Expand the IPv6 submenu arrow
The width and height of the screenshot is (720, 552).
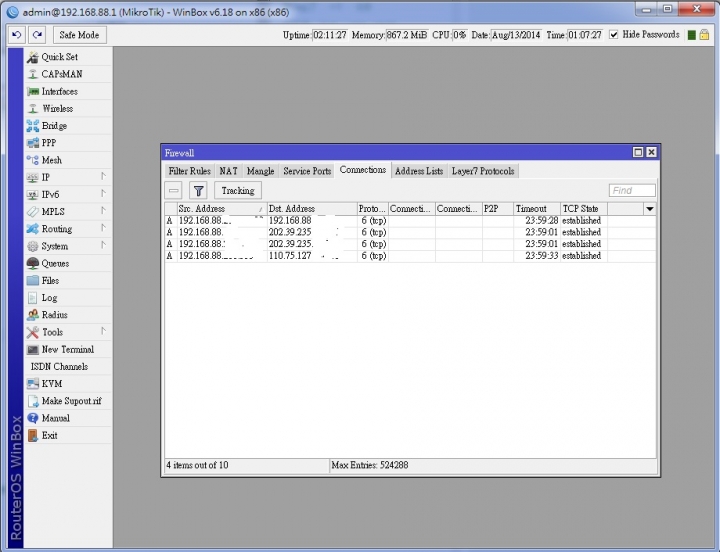[x=103, y=193]
